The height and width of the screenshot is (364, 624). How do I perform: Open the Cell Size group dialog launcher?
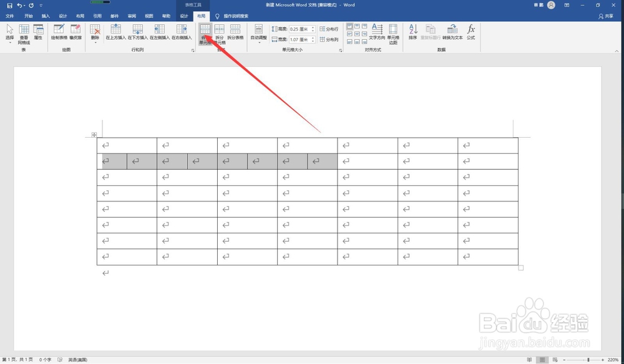click(x=341, y=50)
